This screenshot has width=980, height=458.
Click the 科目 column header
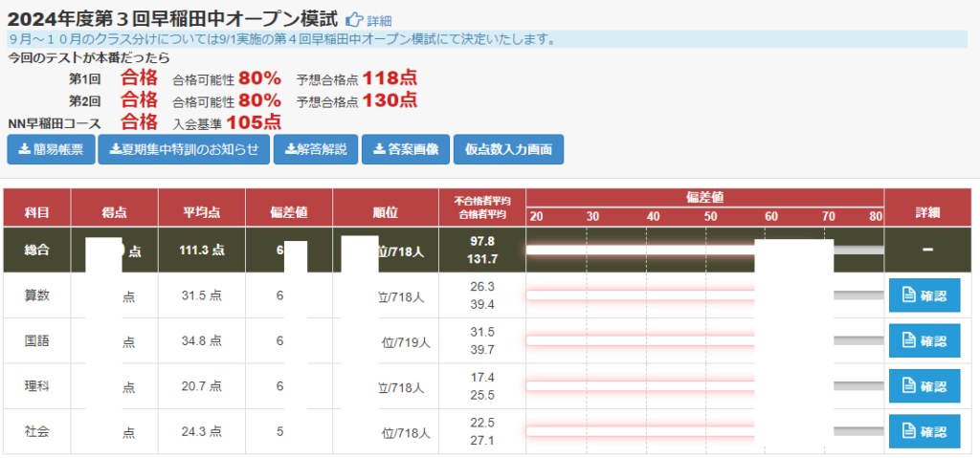[x=36, y=211]
